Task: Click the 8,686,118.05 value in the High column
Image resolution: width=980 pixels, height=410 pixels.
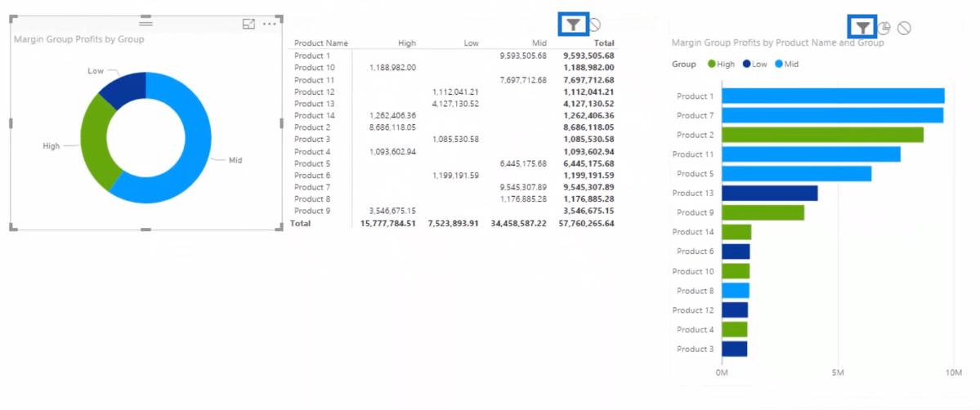Action: click(x=393, y=127)
